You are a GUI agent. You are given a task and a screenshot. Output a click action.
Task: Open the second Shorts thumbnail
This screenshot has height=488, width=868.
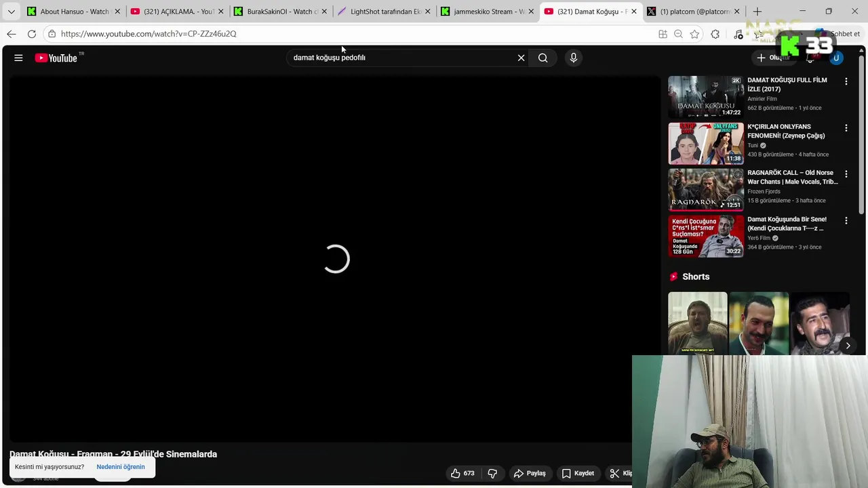759,324
